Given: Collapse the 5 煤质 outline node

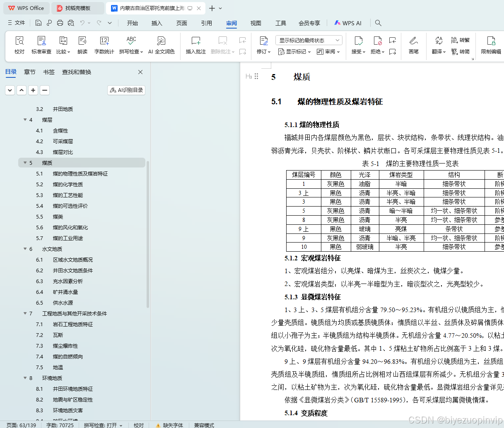Looking at the screenshot, I should pos(25,163).
